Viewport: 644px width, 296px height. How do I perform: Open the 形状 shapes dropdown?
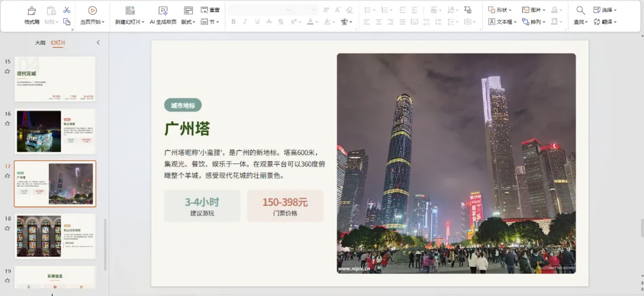click(500, 10)
